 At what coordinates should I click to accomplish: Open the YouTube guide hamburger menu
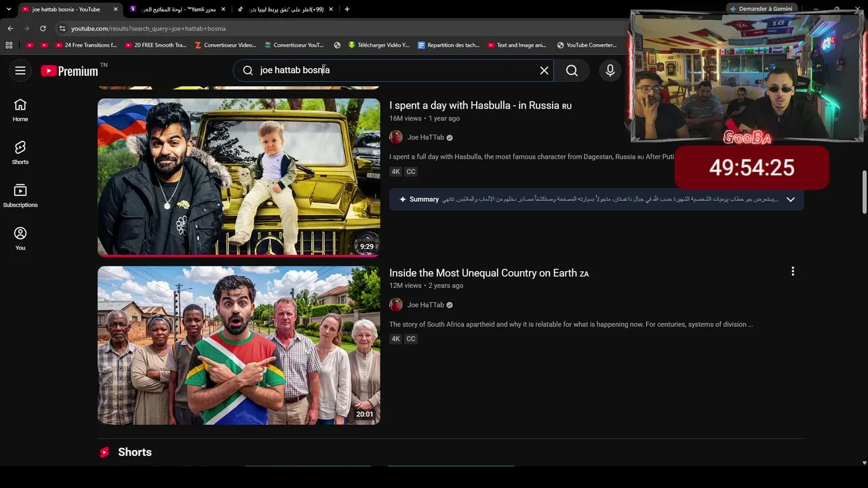point(20,70)
